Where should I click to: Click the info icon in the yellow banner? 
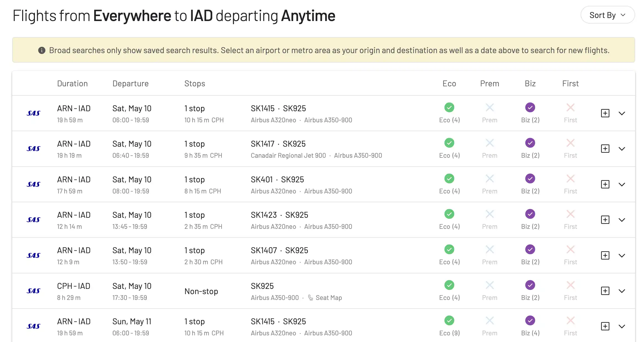(42, 50)
